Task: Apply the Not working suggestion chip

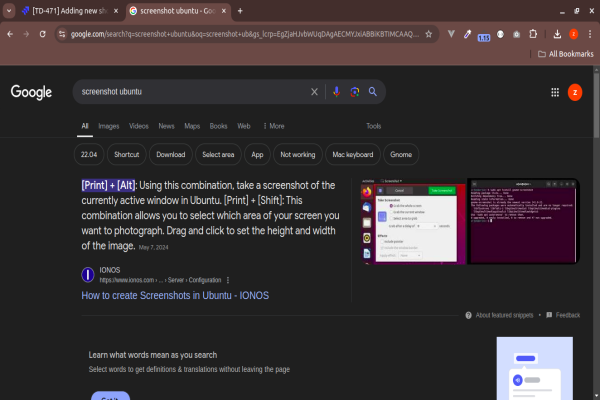Action: pos(298,155)
